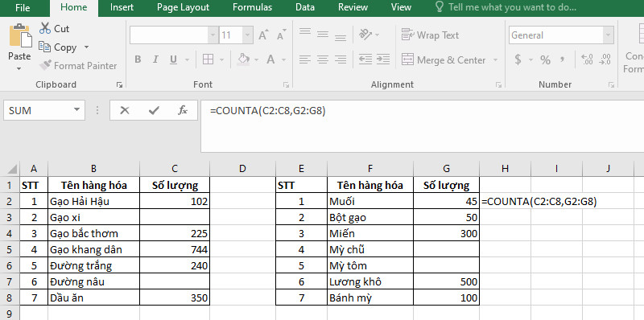Image resolution: width=644 pixels, height=320 pixels.
Task: Click cell with value 744
Action: (x=175, y=249)
